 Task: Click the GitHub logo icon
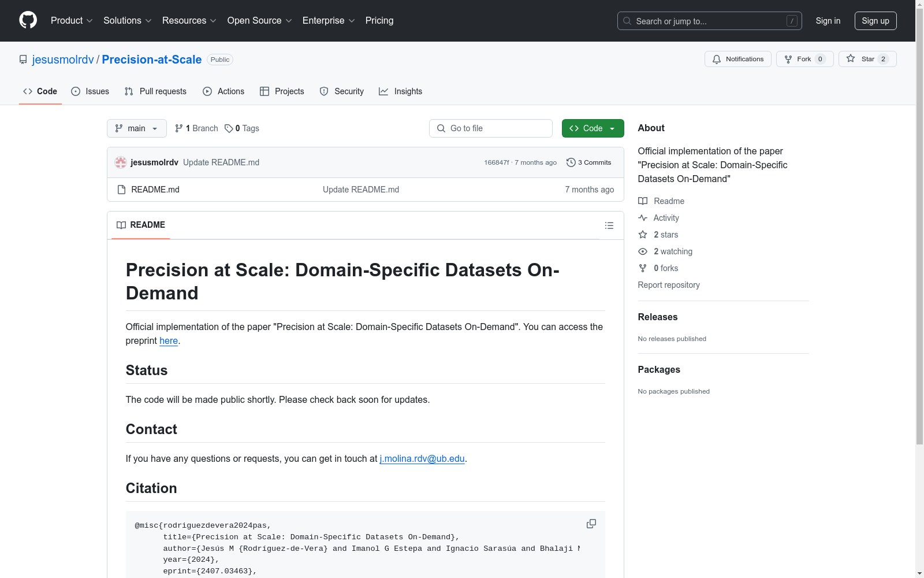(x=28, y=20)
